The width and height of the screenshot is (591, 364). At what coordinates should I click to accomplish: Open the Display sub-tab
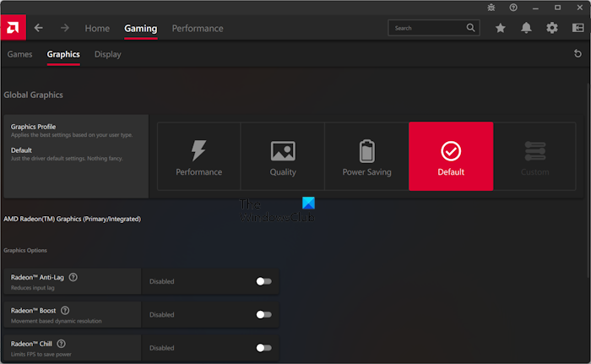pos(107,54)
